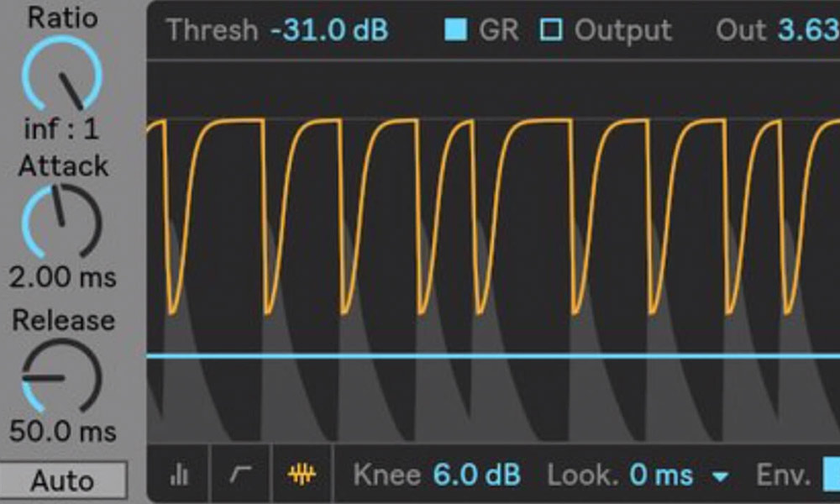The width and height of the screenshot is (840, 504).
Task: Click the Attack knob
Action: (x=63, y=221)
